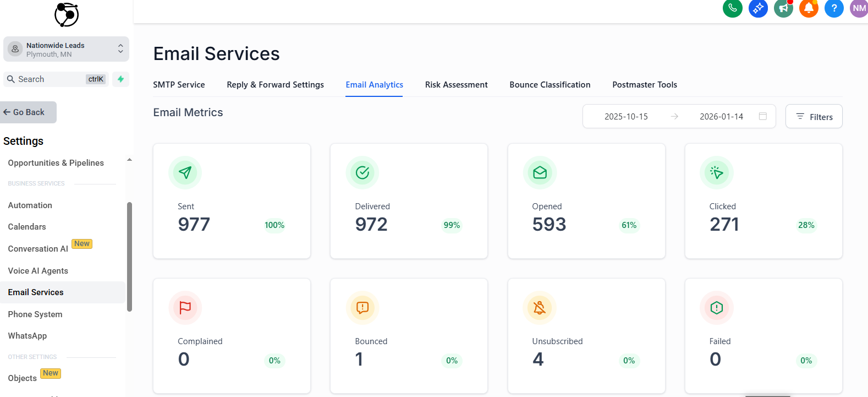This screenshot has height=397, width=868.
Task: Open the blue AI sparkle assistant icon
Action: click(x=758, y=8)
